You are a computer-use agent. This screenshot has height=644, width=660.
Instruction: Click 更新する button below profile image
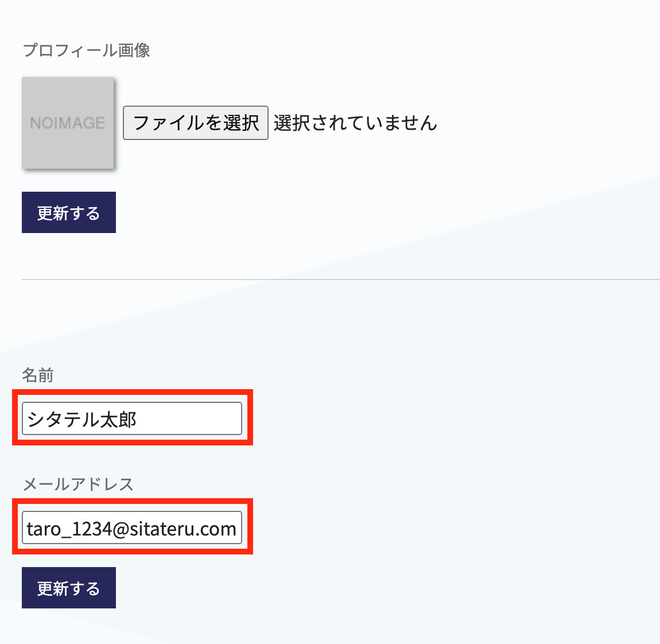pyautogui.click(x=69, y=212)
